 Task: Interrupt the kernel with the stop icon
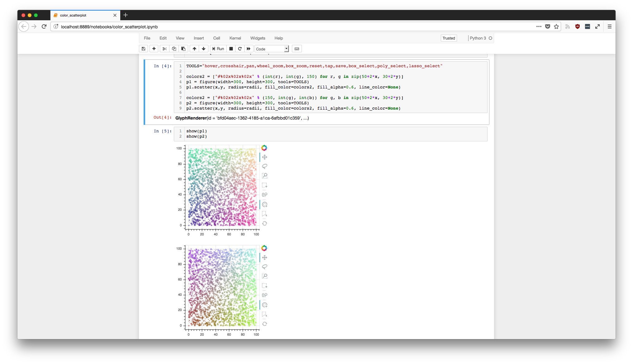click(231, 49)
